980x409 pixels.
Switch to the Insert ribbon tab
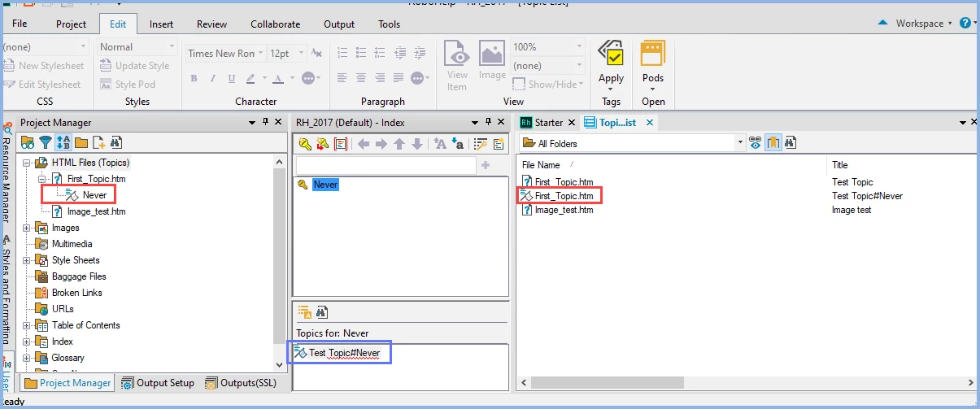[x=161, y=24]
